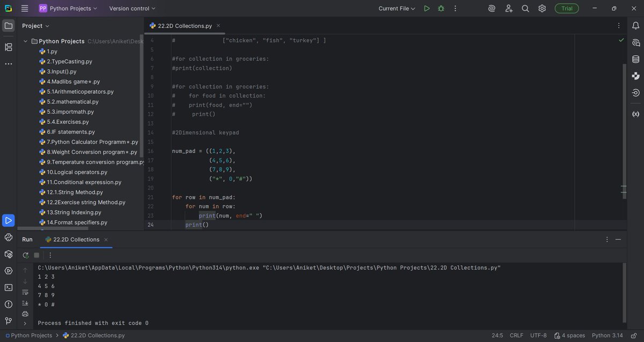The image size is (644, 342).
Task: Click Python 3.14 interpreter widget
Action: click(608, 336)
